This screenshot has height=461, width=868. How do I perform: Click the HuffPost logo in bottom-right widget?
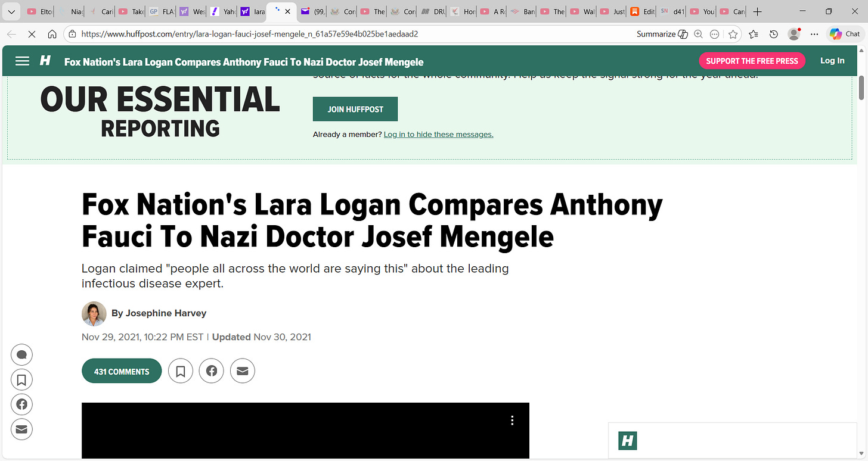628,441
